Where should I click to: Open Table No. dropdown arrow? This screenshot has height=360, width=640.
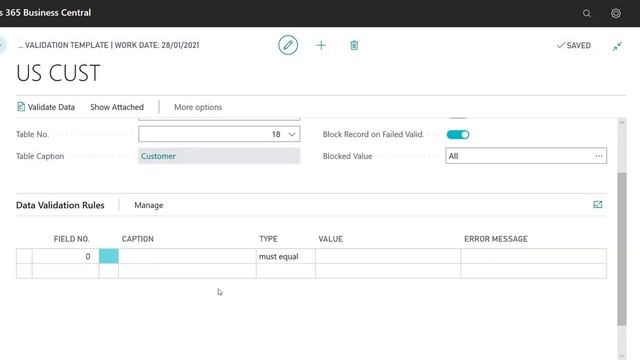click(x=292, y=134)
